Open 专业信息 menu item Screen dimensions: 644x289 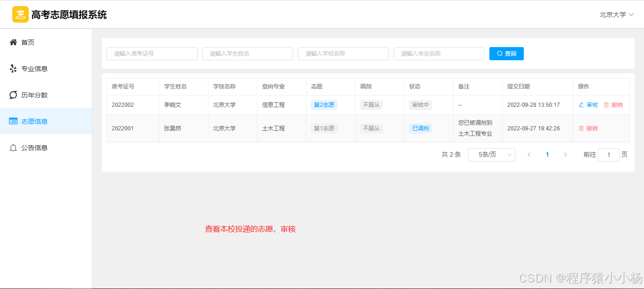46,69
